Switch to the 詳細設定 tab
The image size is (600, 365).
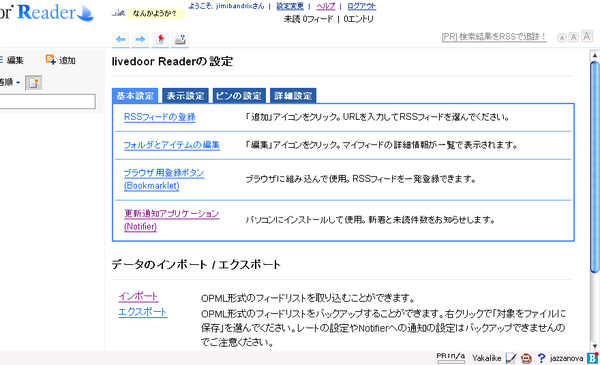tap(293, 96)
